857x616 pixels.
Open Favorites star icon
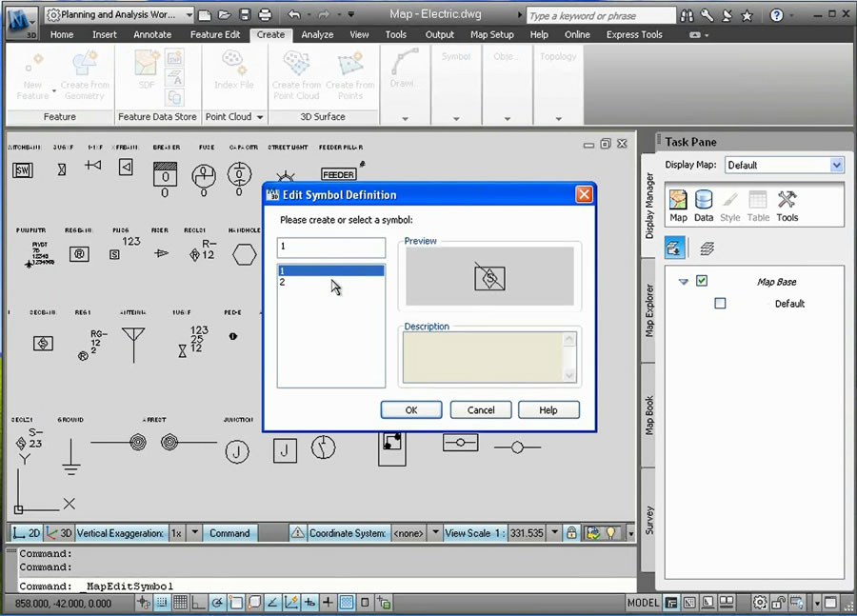(x=747, y=16)
